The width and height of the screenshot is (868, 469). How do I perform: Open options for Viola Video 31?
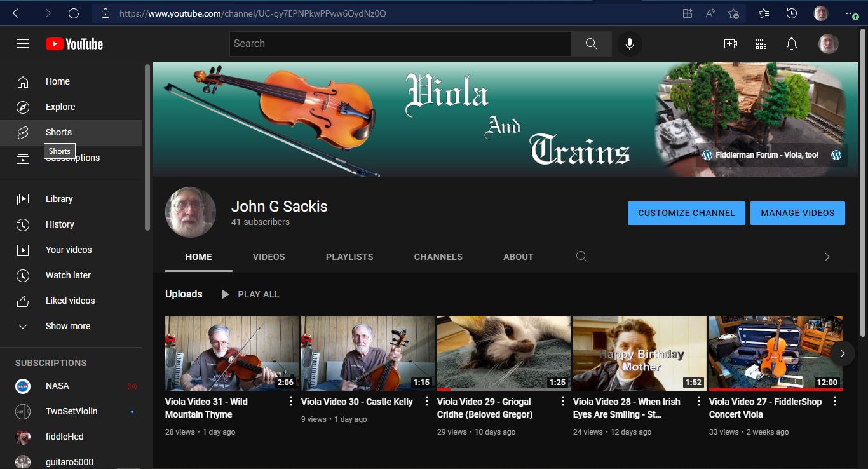coord(291,402)
